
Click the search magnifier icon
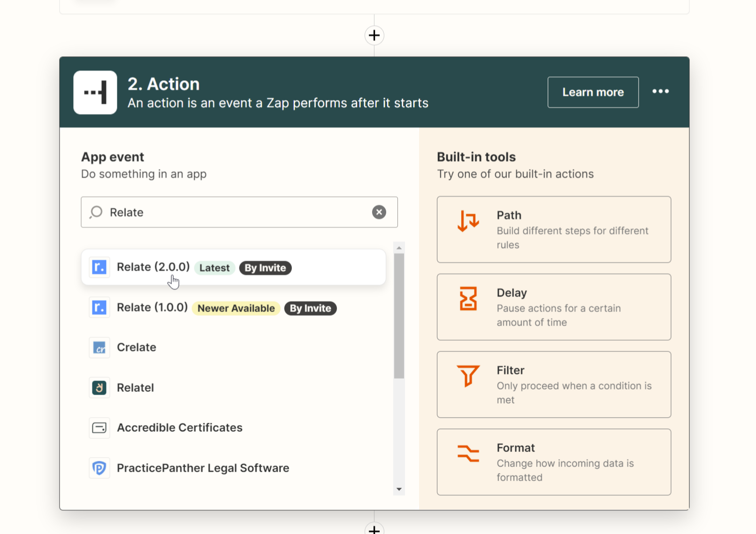96,212
